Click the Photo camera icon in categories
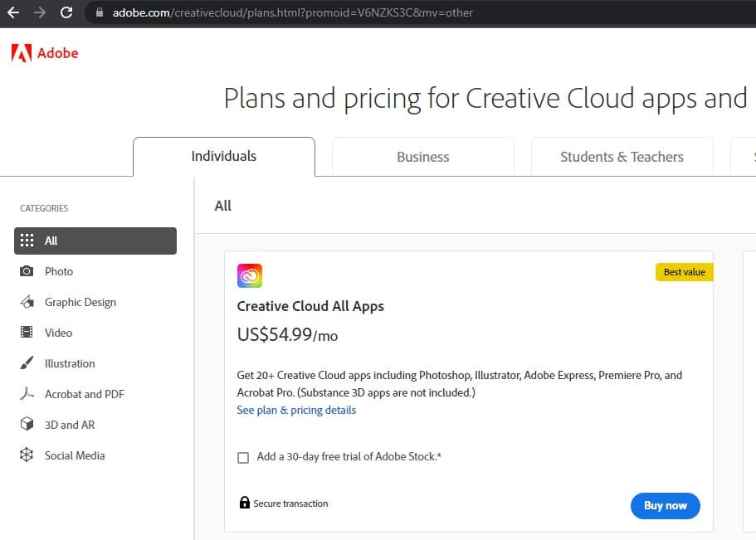The image size is (756, 540). (27, 271)
